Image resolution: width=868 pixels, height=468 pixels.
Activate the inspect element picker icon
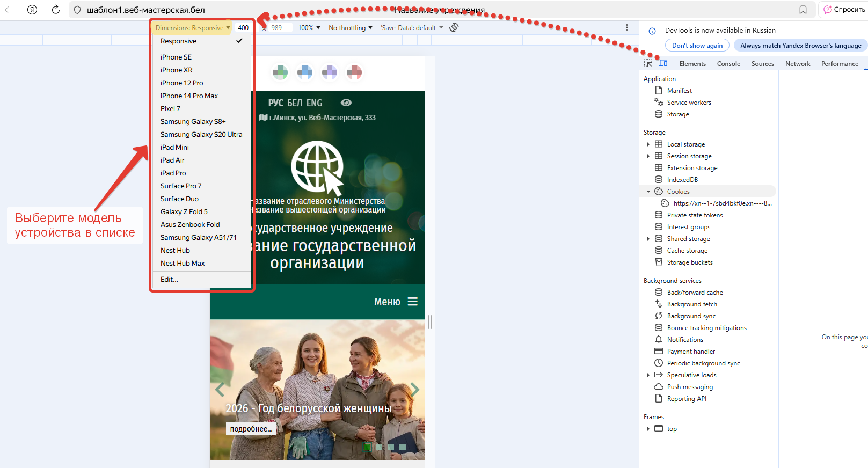pyautogui.click(x=648, y=63)
